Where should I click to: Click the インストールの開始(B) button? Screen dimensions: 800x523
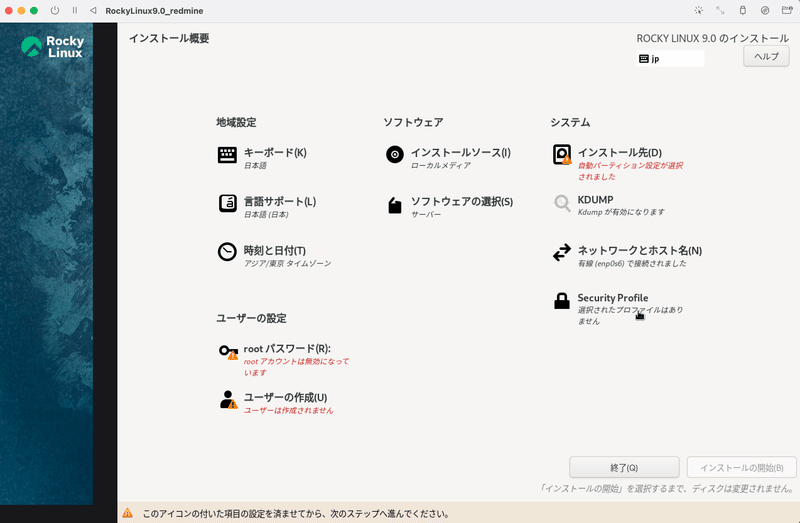point(741,467)
